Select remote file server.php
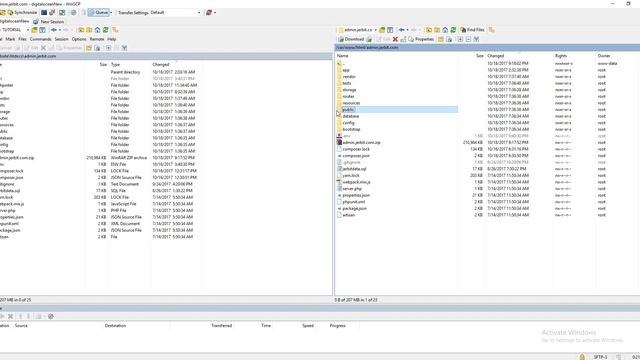Image resolution: width=640 pixels, height=360 pixels. point(352,189)
